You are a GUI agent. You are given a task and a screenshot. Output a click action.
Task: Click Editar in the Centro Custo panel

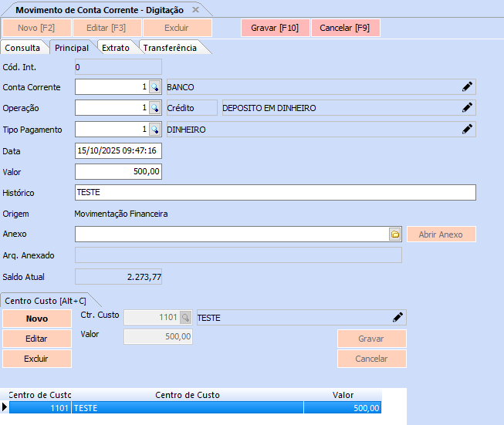(x=37, y=339)
